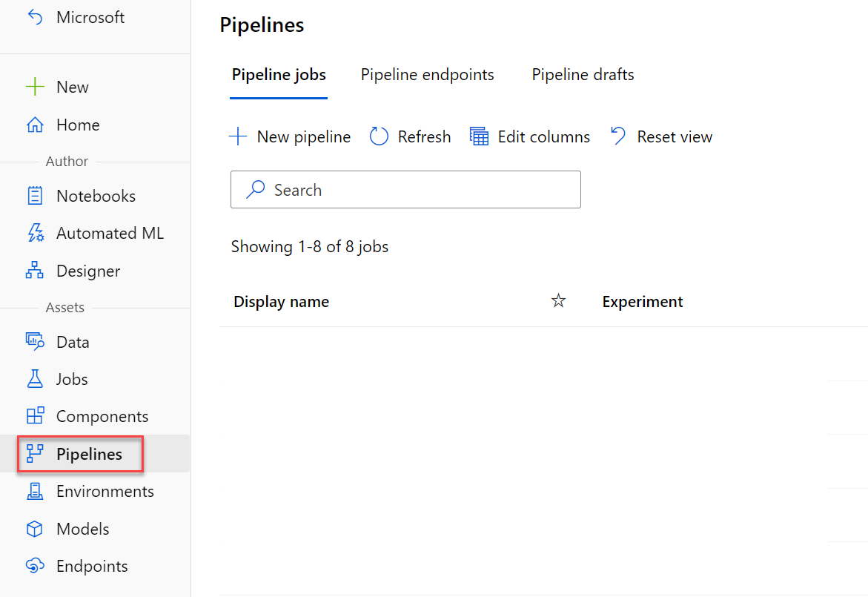Click the Pipelines branch icon

click(x=35, y=454)
